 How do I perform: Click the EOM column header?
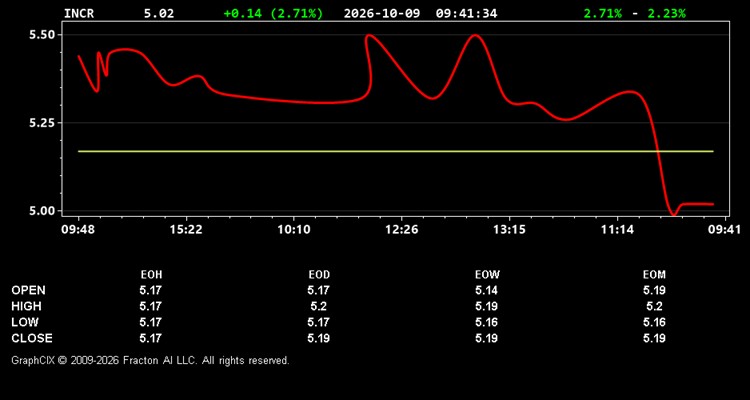click(x=654, y=275)
